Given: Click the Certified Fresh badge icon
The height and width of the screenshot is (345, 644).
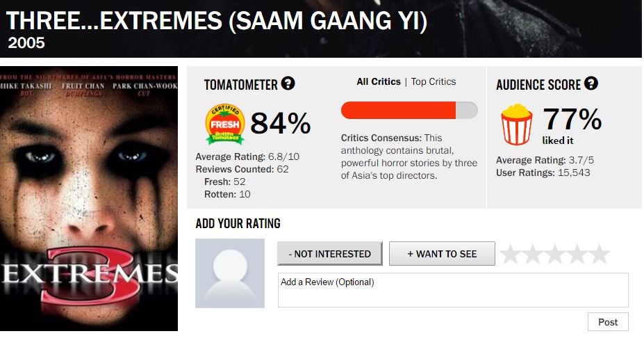Looking at the screenshot, I should pos(224,124).
